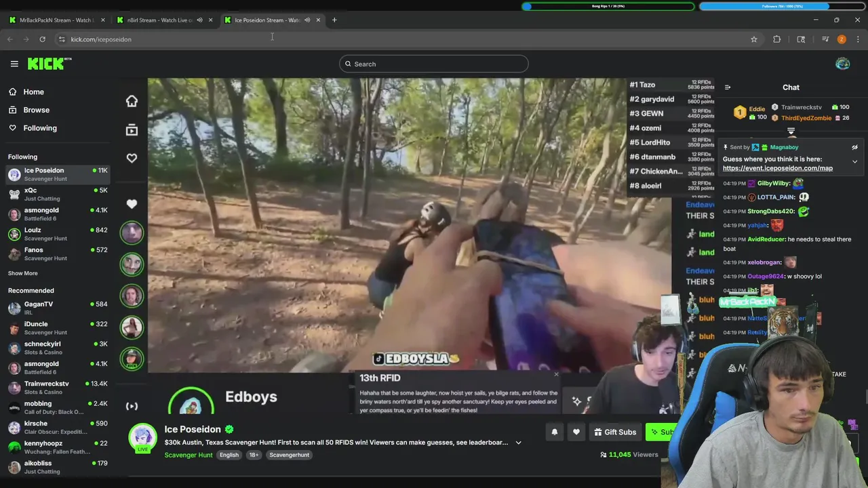868x488 pixels.
Task: Open Ice Poseidon in Following list
Action: [x=58, y=174]
